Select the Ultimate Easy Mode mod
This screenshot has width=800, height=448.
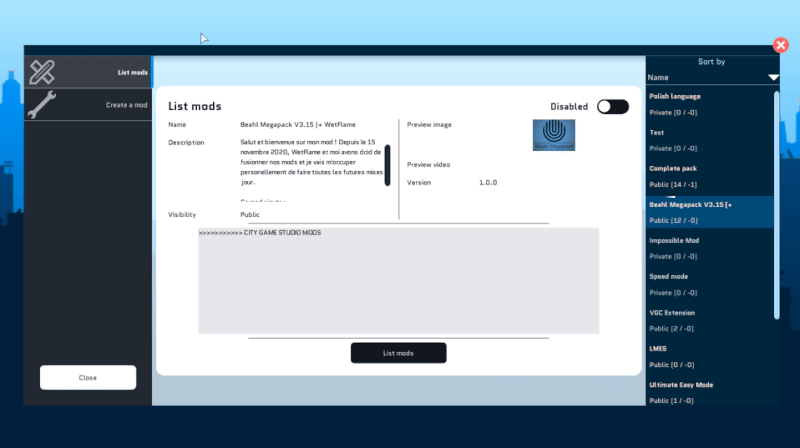click(x=708, y=392)
